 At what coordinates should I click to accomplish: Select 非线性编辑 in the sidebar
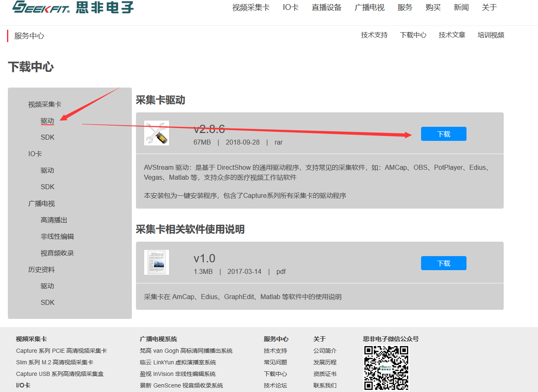pyautogui.click(x=57, y=236)
